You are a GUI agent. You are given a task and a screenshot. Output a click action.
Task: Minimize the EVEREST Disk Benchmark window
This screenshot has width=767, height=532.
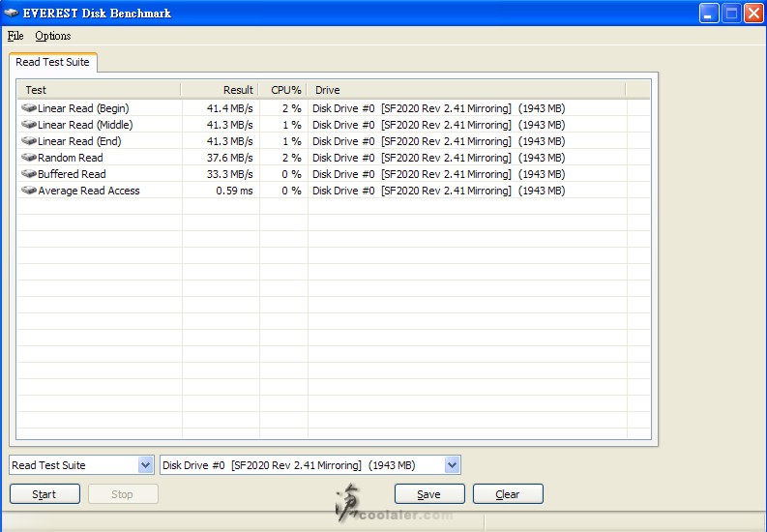[708, 14]
